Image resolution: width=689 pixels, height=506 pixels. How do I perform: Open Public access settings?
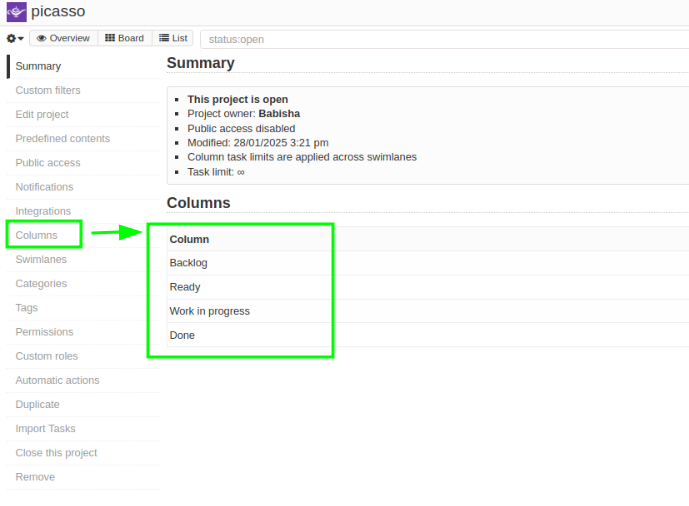pos(48,163)
